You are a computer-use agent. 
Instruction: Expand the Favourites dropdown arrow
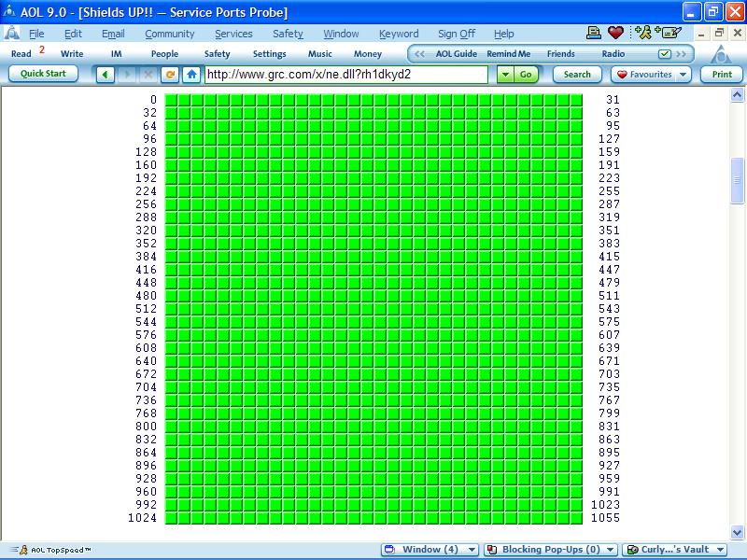point(684,75)
